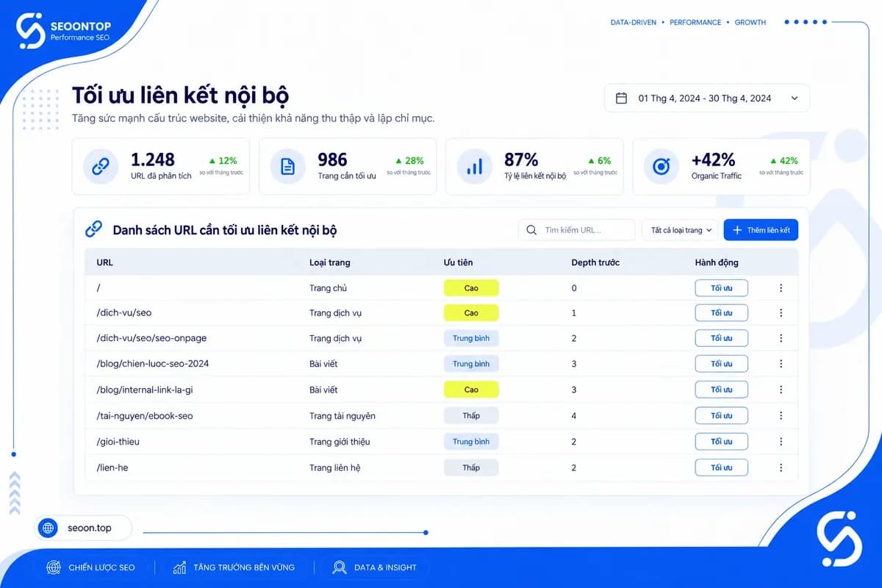882x588 pixels.
Task: Click Trang tài nguyên page type cell
Action: click(x=343, y=416)
